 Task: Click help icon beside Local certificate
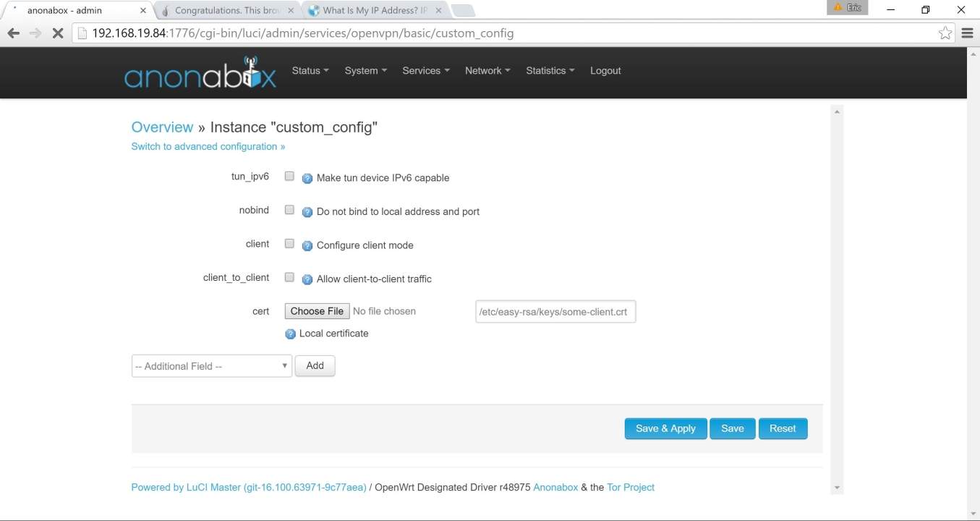click(x=290, y=334)
